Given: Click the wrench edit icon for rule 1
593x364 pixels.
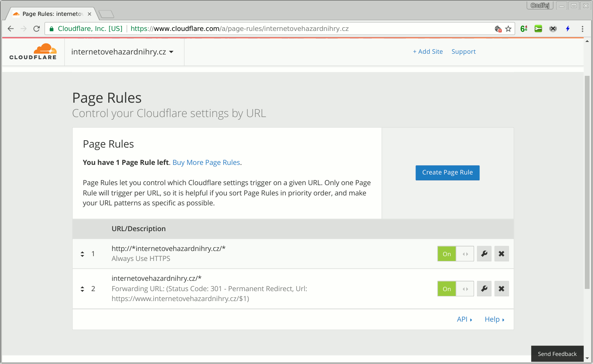Looking at the screenshot, I should point(484,254).
